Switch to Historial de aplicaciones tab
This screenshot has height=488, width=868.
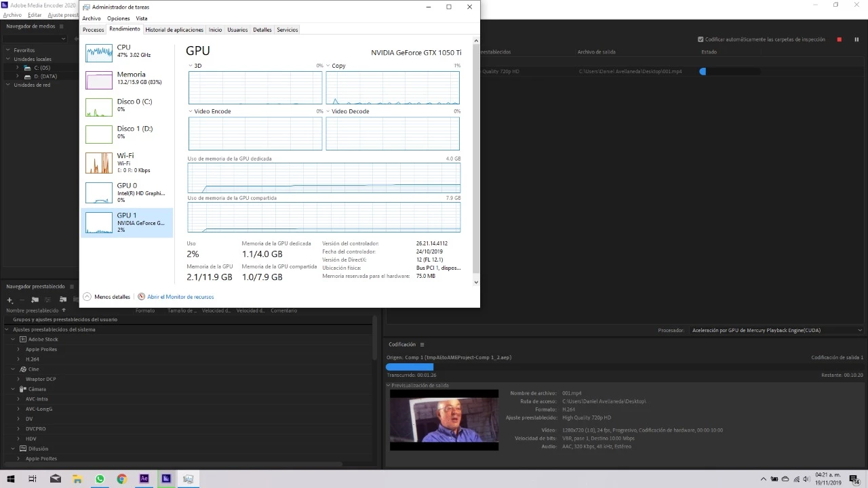point(174,30)
